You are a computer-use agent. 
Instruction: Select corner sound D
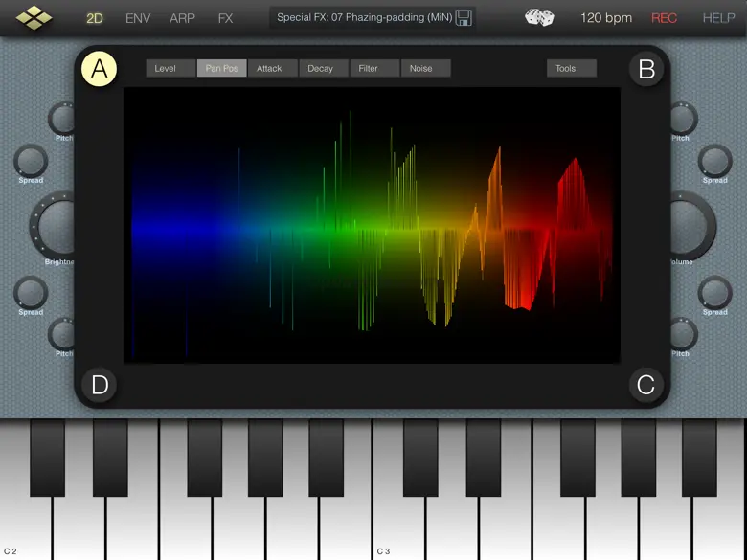[x=99, y=385]
